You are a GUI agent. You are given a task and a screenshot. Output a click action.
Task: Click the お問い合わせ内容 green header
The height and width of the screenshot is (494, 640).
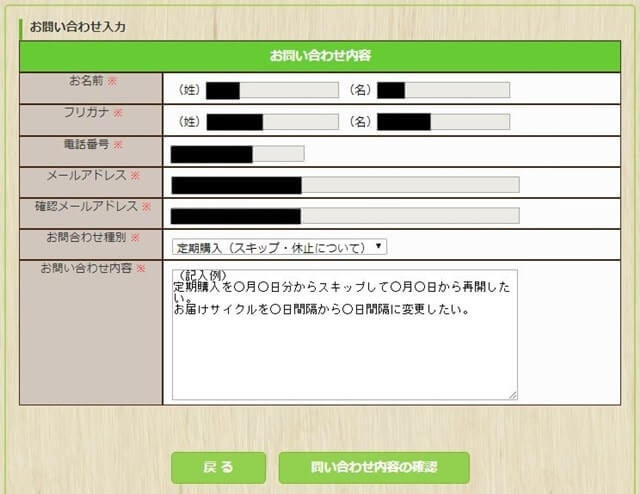pos(320,56)
